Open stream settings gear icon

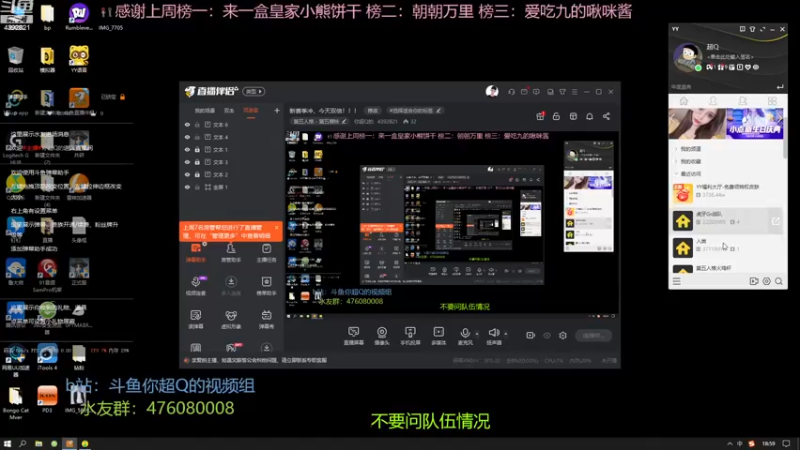tap(563, 335)
